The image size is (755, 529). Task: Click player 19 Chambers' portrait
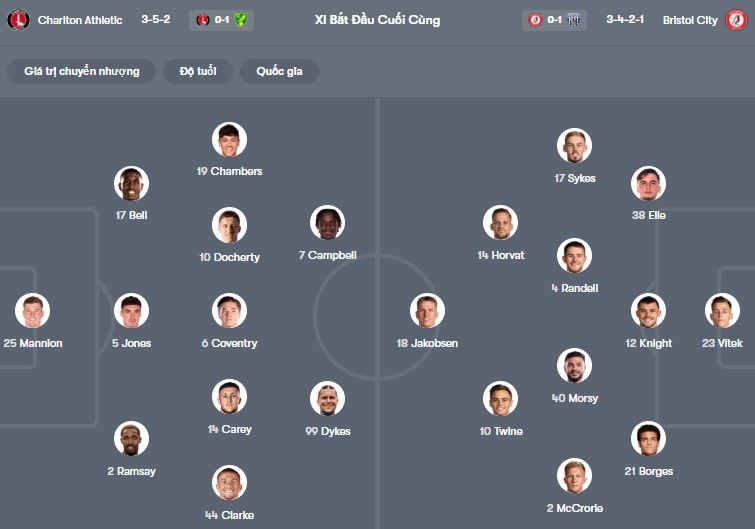click(229, 139)
